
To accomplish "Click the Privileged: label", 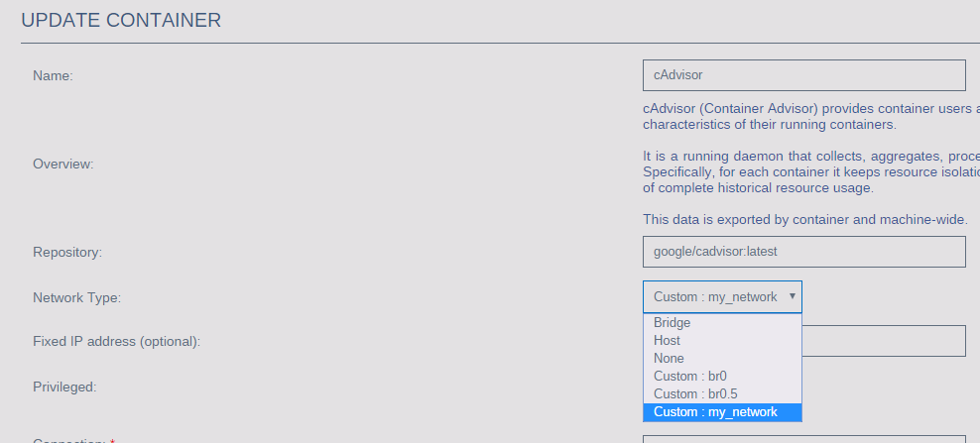I will click(x=64, y=387).
